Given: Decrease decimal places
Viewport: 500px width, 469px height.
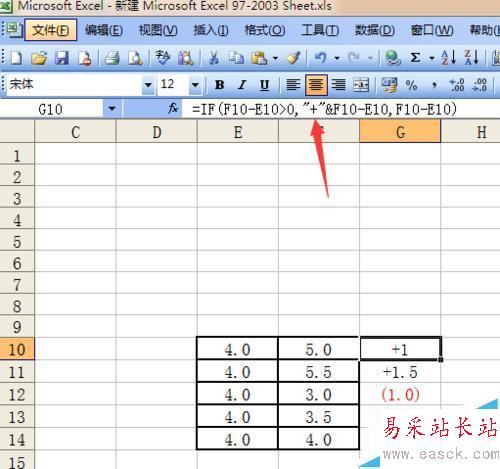Looking at the screenshot, I should coord(479,85).
